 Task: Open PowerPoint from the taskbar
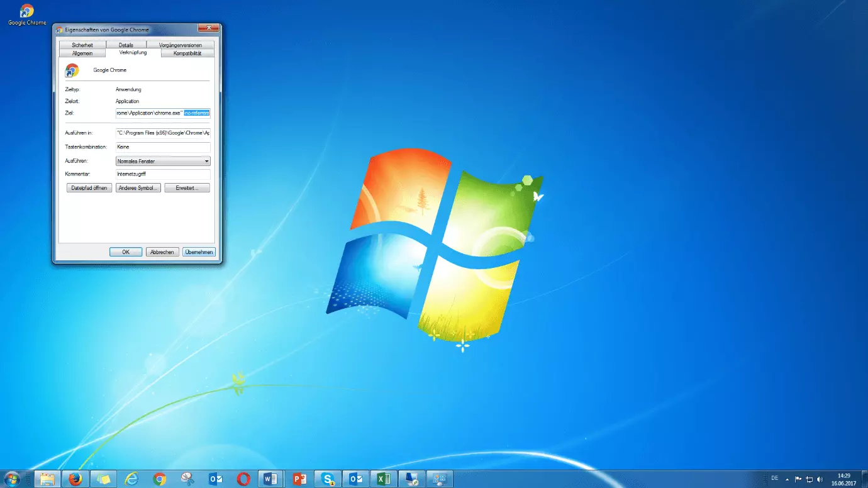[299, 479]
